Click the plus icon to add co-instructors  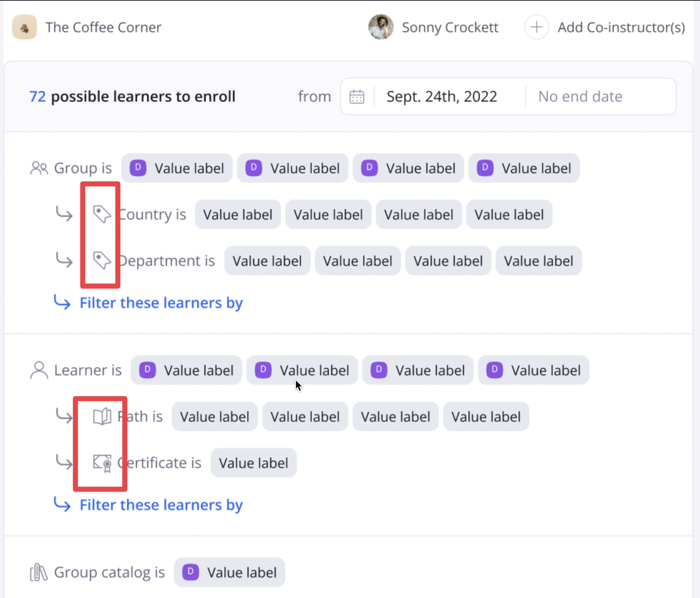tap(536, 27)
